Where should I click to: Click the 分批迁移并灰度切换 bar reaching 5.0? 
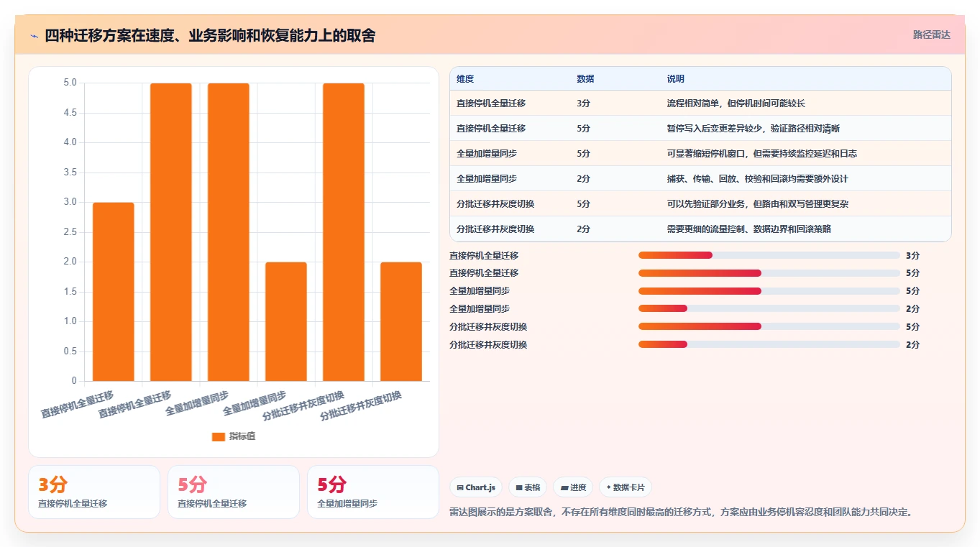[344, 232]
